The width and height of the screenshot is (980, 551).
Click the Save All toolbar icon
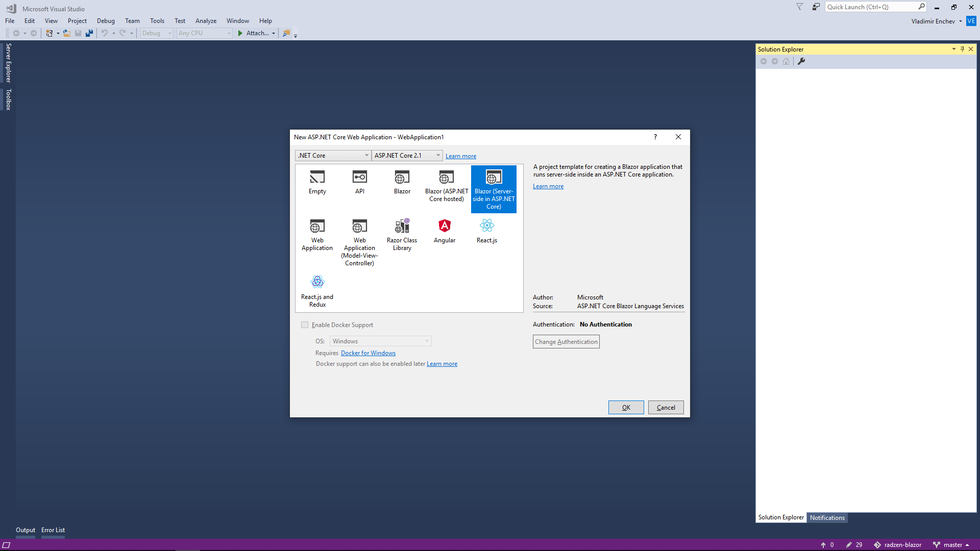pyautogui.click(x=89, y=33)
